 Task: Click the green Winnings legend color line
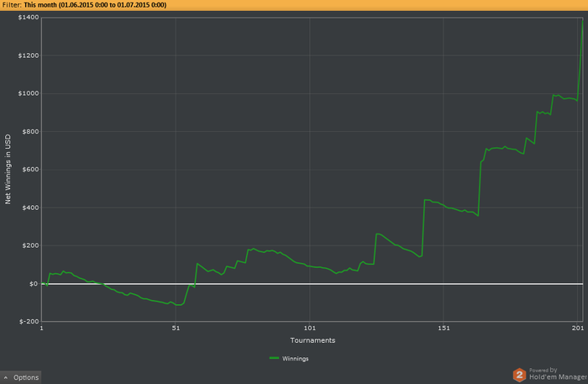click(274, 358)
